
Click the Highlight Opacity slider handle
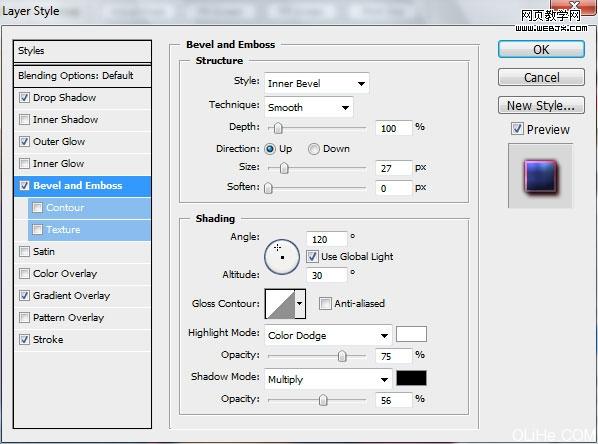(342, 356)
